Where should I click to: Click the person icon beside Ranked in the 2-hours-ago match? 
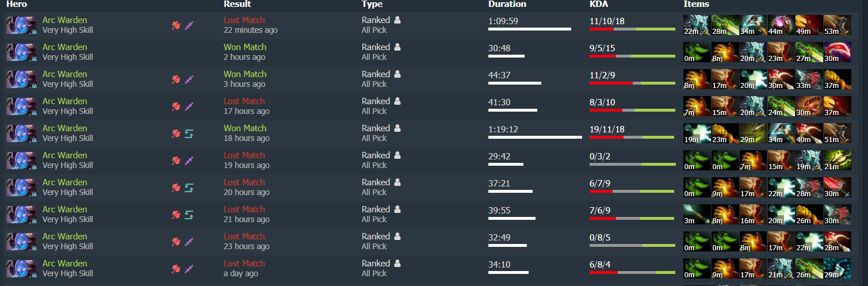click(x=397, y=47)
